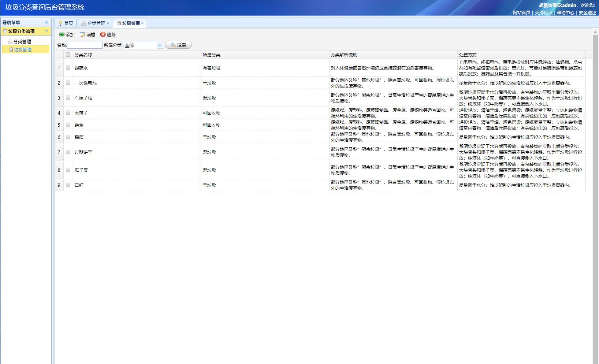Collapse the 垃圾分类管理 accordion section
Screen dimensions: 599x364
(x=46, y=31)
